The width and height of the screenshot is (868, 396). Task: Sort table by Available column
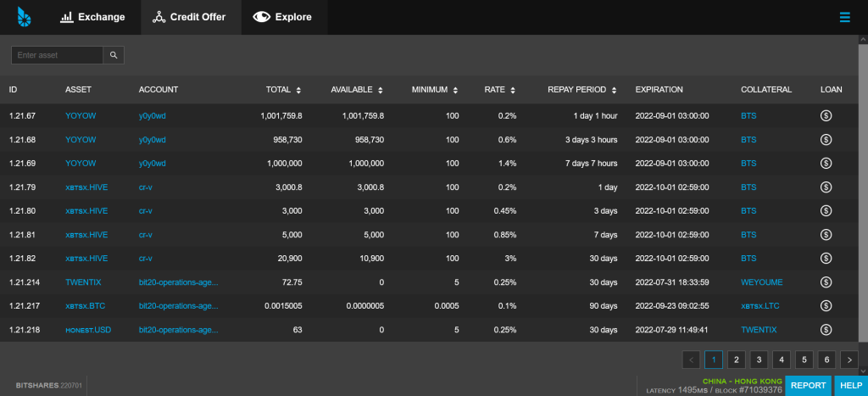[357, 90]
